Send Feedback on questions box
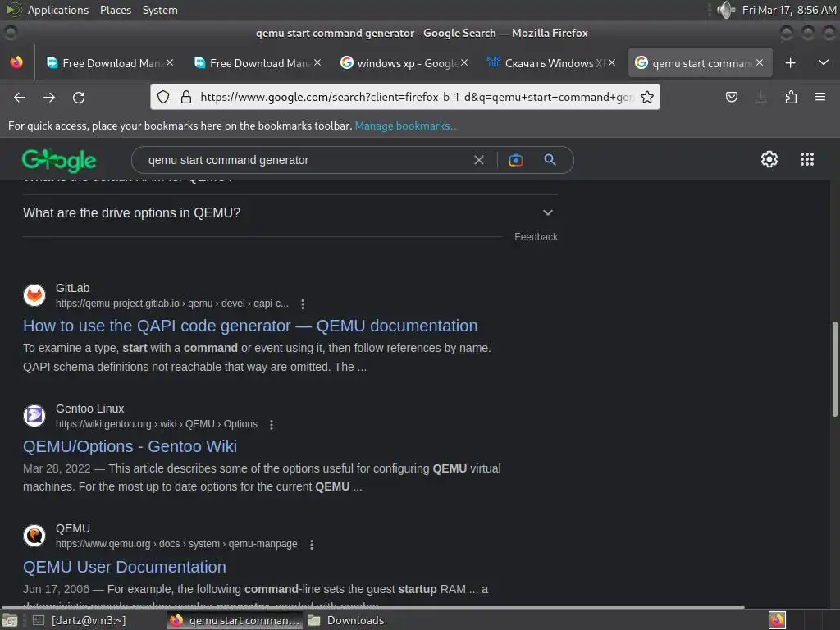 tap(536, 237)
